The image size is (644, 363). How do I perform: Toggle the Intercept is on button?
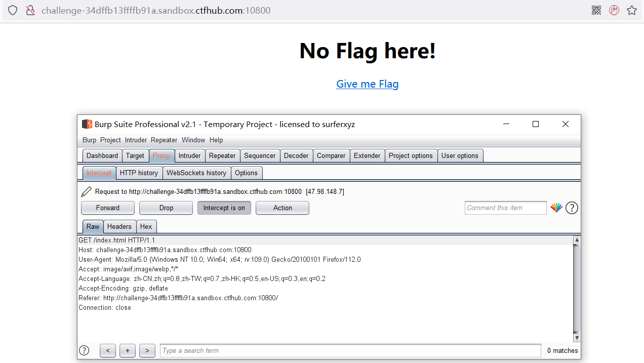[224, 208]
